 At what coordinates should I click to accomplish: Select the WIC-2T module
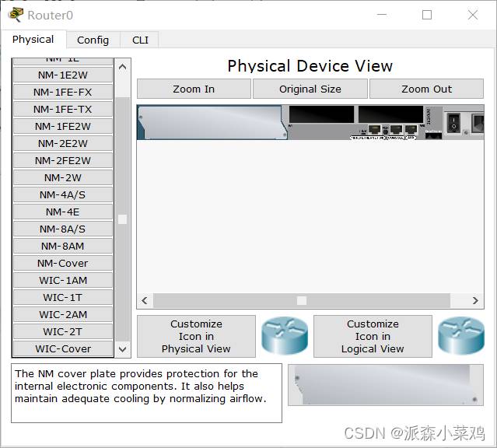tap(63, 332)
